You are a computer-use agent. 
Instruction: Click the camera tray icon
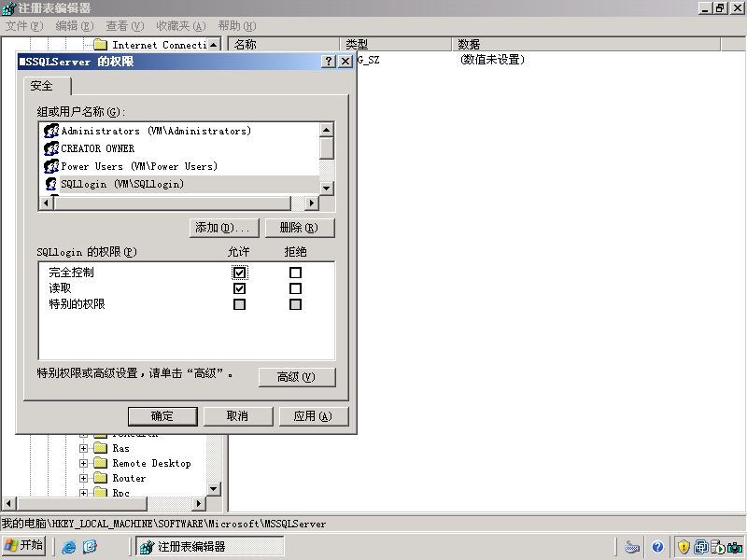point(735,547)
